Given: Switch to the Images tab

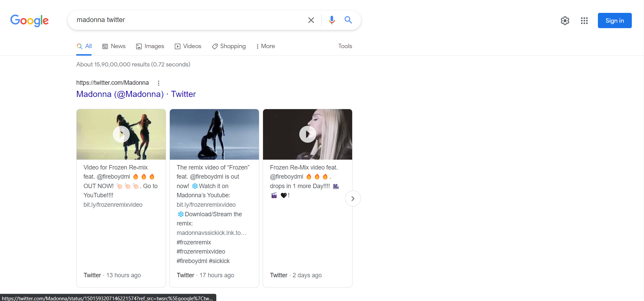Looking at the screenshot, I should click(150, 46).
